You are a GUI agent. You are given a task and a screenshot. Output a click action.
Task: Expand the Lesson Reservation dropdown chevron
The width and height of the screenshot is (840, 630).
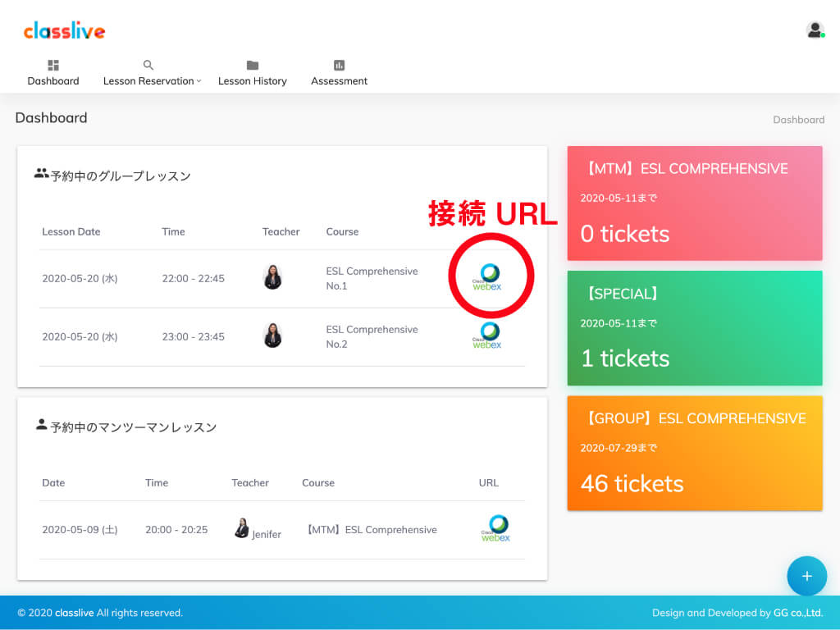point(199,81)
